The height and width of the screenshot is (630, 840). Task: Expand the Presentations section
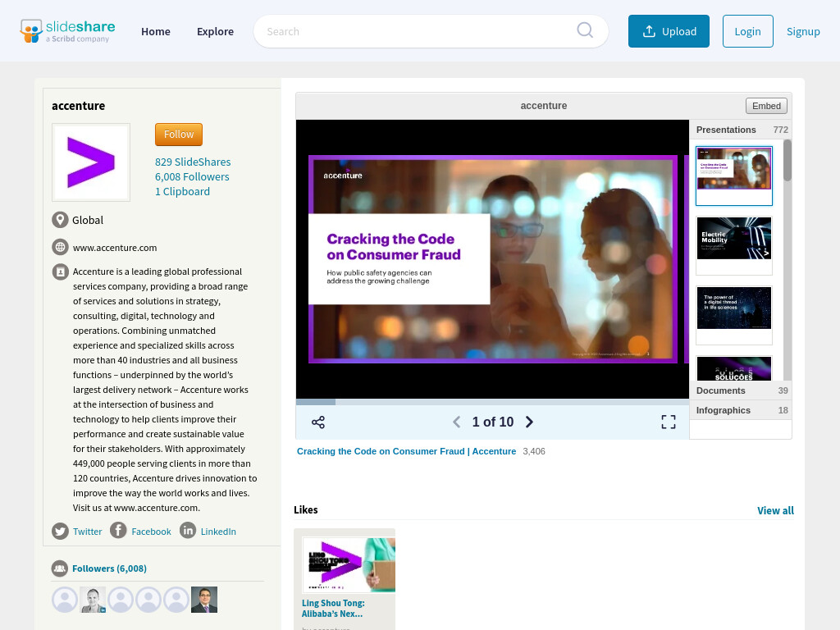[741, 130]
